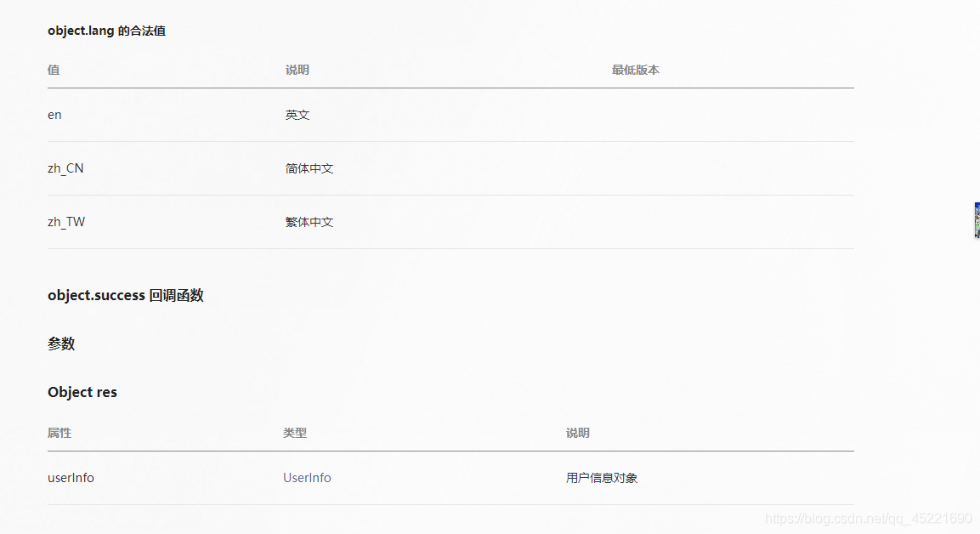The width and height of the screenshot is (980, 534).
Task: Click the userInfo attribute name
Action: click(71, 477)
